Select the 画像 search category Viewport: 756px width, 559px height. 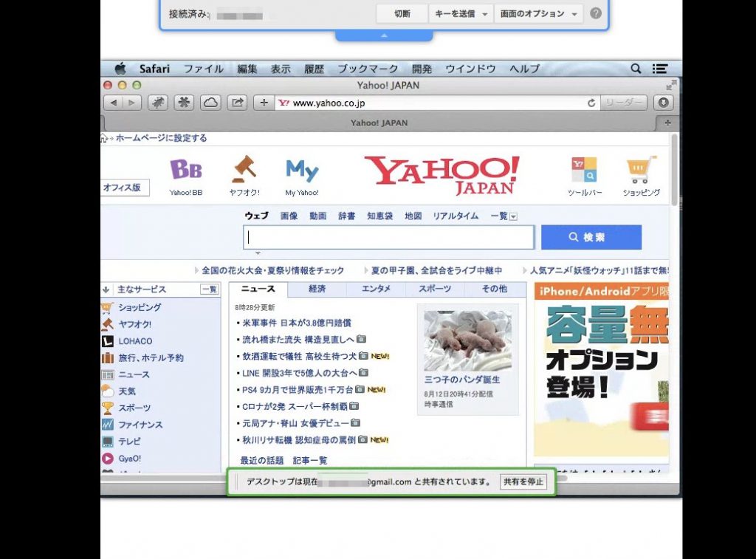(289, 216)
